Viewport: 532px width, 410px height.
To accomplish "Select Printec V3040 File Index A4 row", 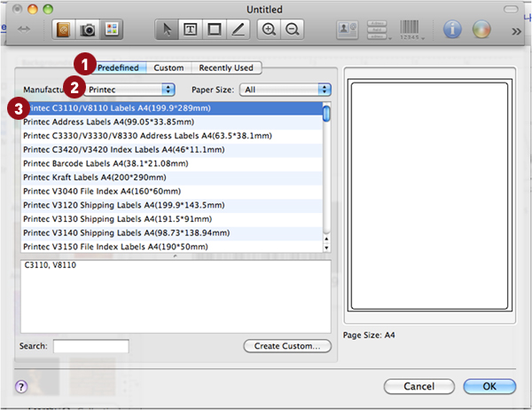I will pyautogui.click(x=172, y=192).
